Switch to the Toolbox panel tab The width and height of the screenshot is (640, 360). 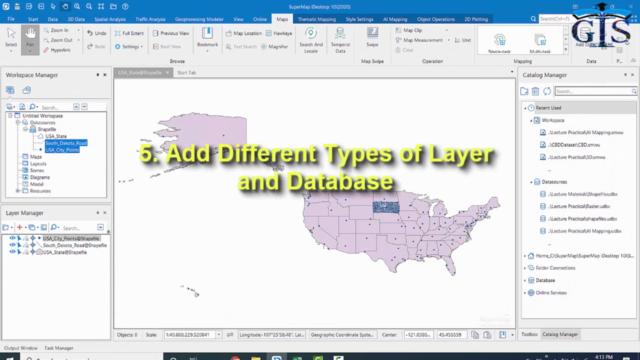click(x=529, y=334)
